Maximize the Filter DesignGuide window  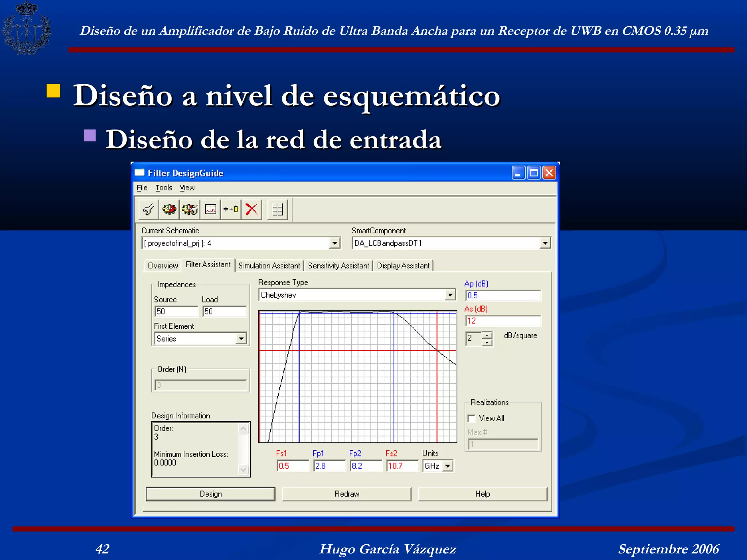(534, 173)
